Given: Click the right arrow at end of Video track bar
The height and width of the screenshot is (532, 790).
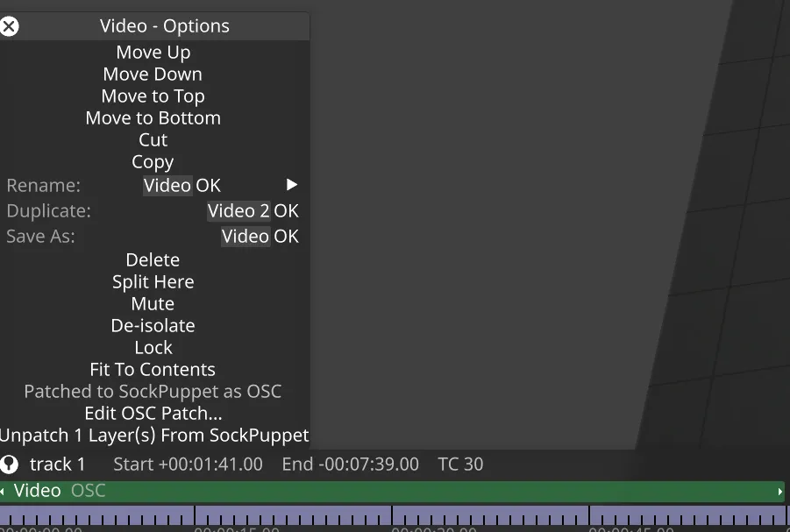Looking at the screenshot, I should [x=780, y=491].
